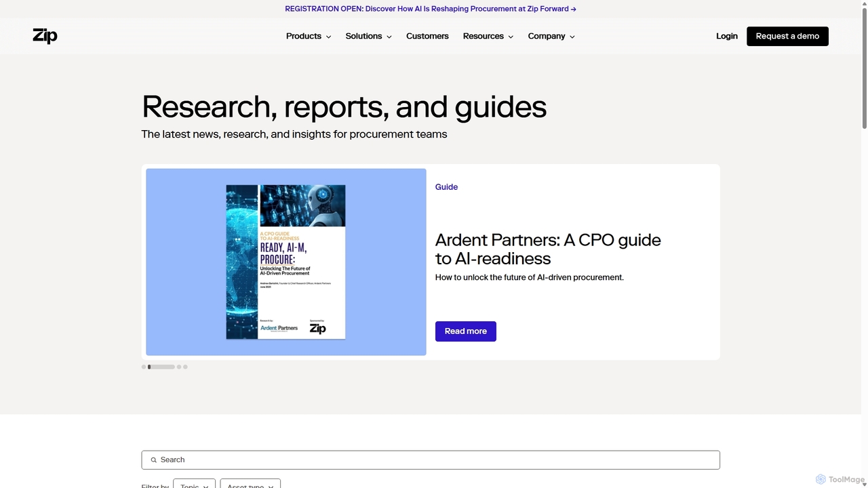Open the Asset type filter dropdown
868x488 pixels.
[250, 483]
